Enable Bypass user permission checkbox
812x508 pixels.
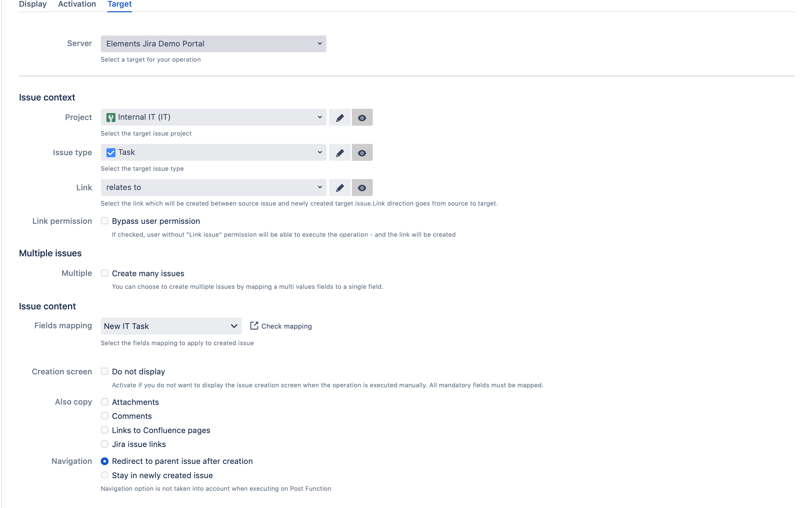coord(103,221)
